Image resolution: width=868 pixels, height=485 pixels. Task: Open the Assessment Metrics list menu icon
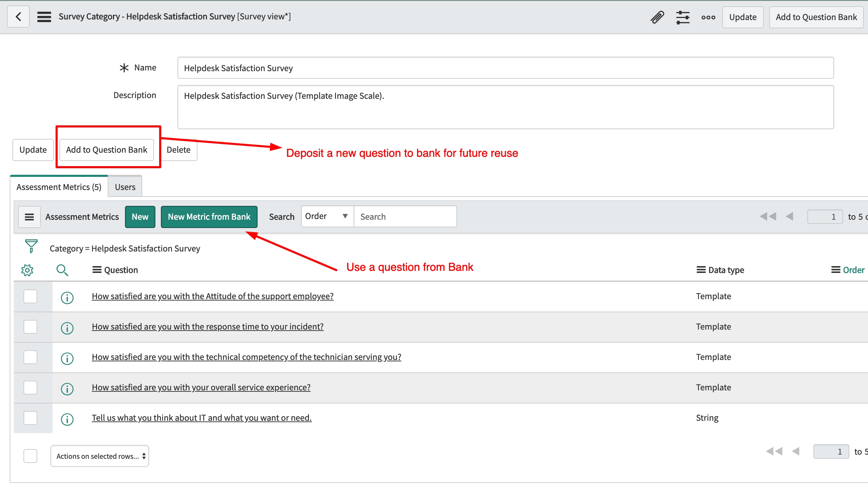(29, 217)
